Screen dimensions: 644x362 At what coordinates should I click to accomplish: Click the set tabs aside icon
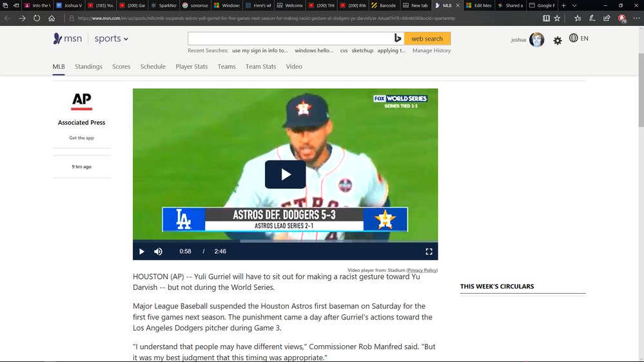pos(16,5)
